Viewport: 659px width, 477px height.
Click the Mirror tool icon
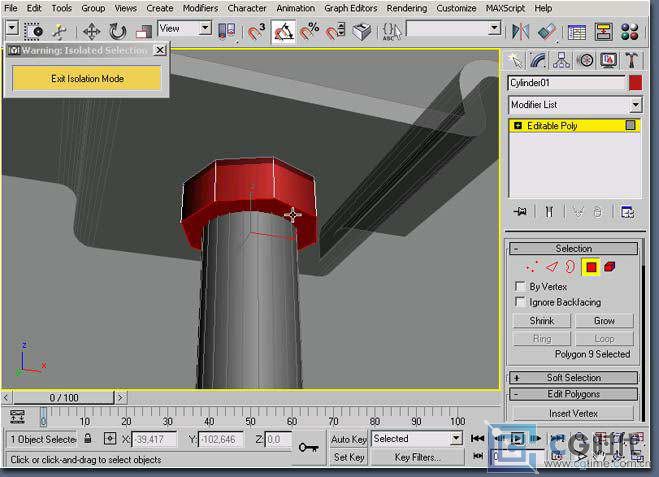[x=521, y=32]
